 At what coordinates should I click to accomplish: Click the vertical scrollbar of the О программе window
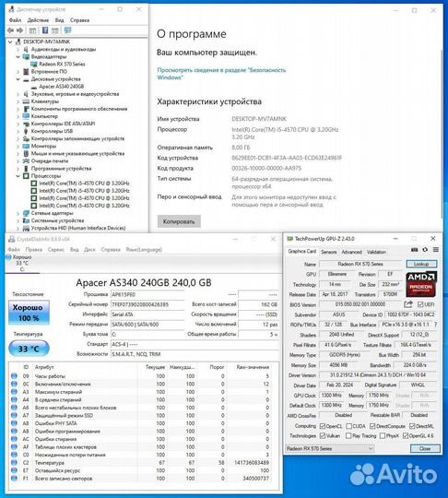[x=441, y=134]
